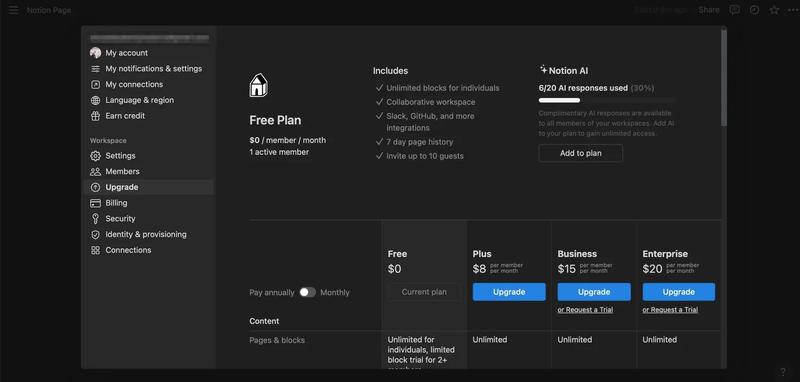Toggle Pay annually / Monthly switch
This screenshot has width=800, height=382.
[x=308, y=292]
